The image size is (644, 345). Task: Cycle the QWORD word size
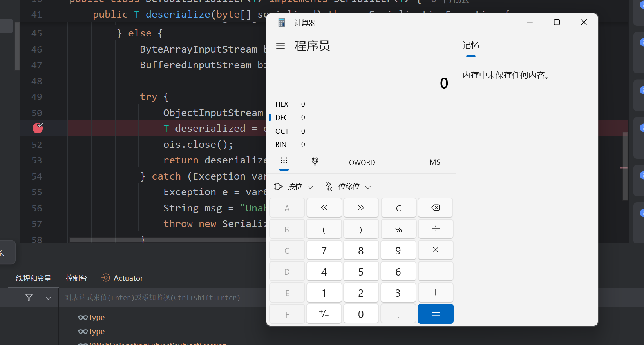click(362, 162)
